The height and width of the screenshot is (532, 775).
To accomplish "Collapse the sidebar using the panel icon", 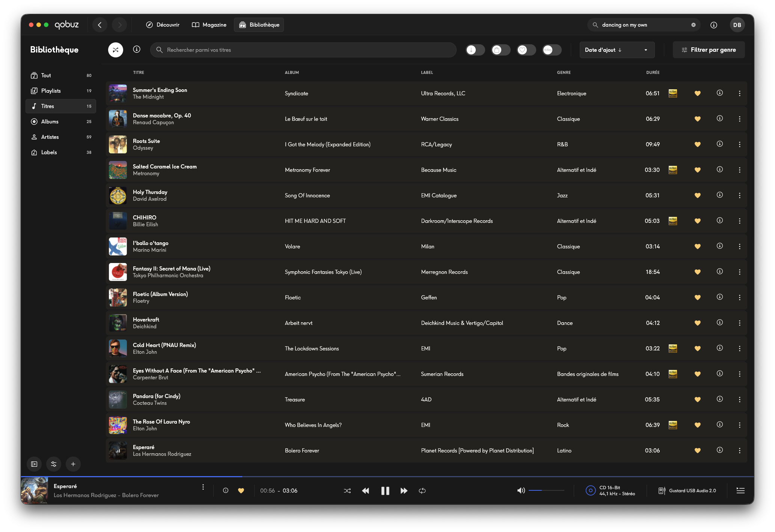I will pyautogui.click(x=34, y=464).
